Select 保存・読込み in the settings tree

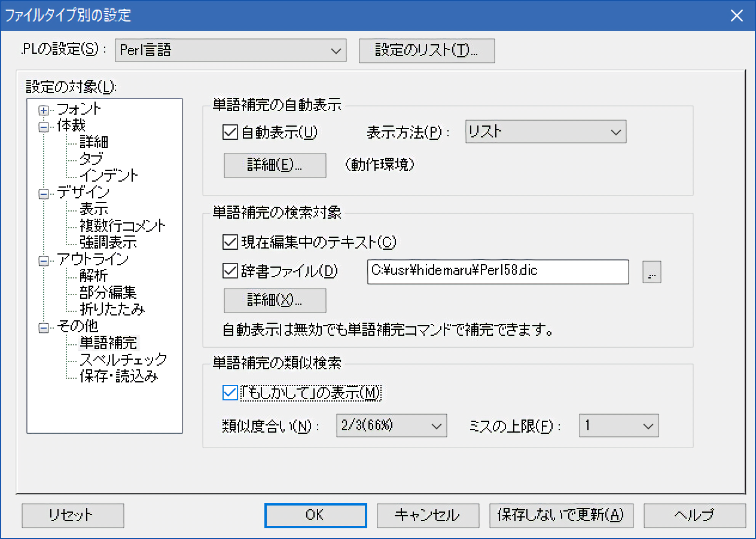pyautogui.click(x=119, y=376)
